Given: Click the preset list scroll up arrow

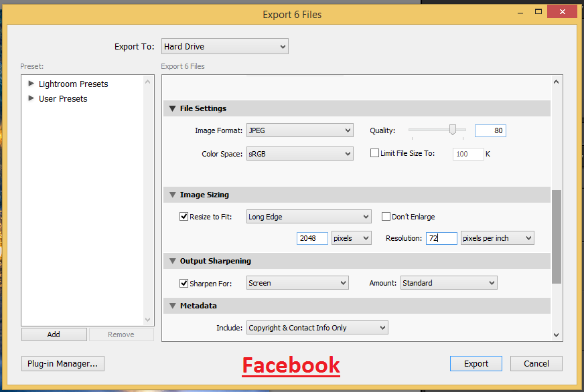Looking at the screenshot, I should point(148,82).
